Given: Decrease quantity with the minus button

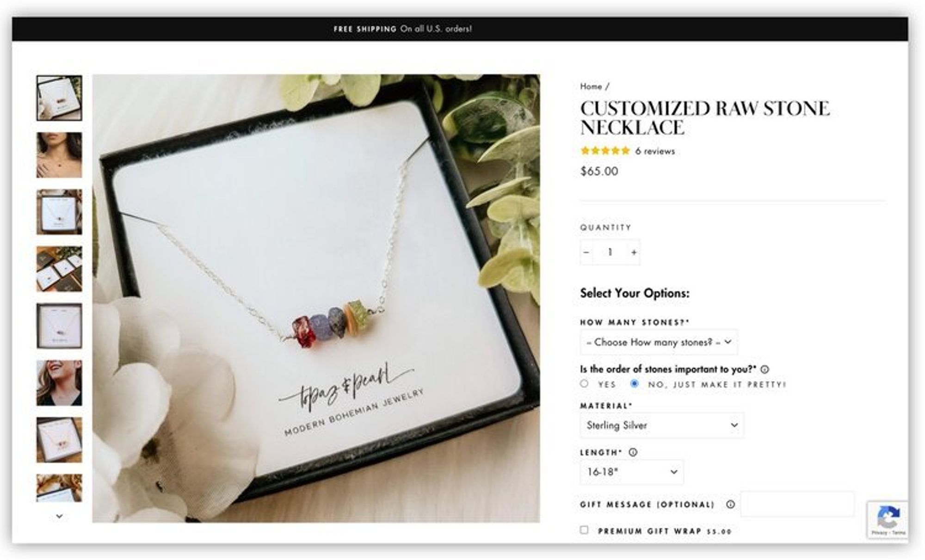Looking at the screenshot, I should tap(586, 252).
